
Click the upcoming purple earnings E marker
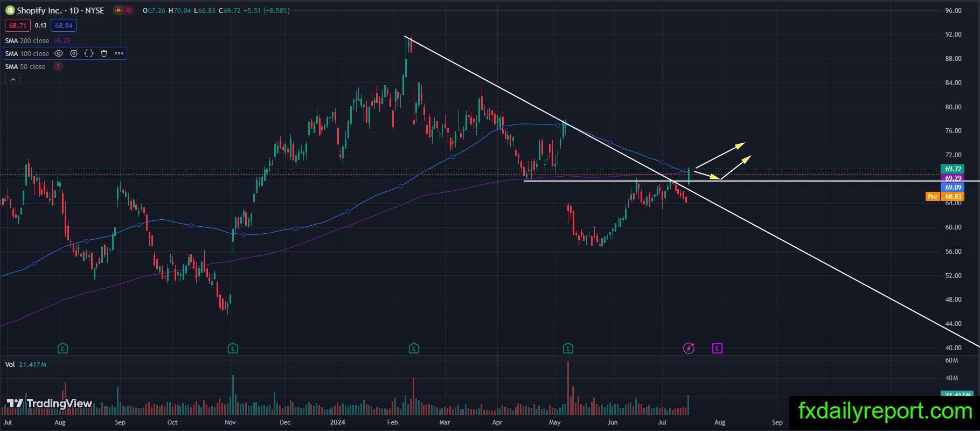[717, 348]
